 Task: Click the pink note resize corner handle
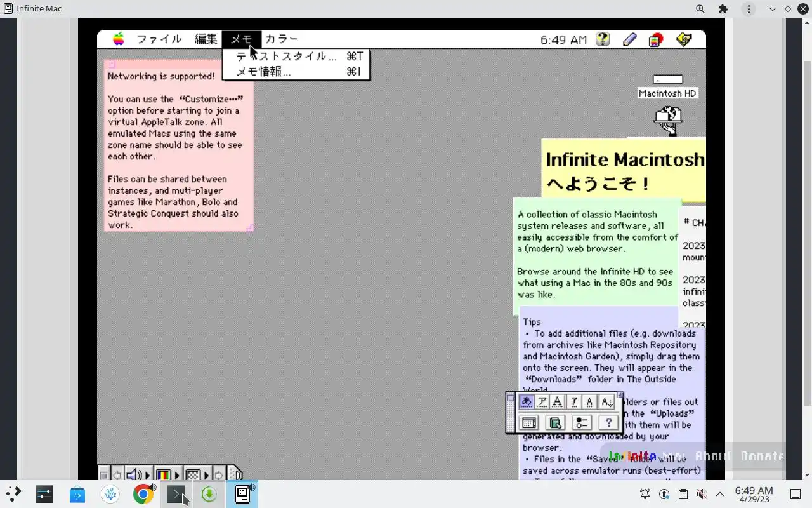click(x=250, y=227)
